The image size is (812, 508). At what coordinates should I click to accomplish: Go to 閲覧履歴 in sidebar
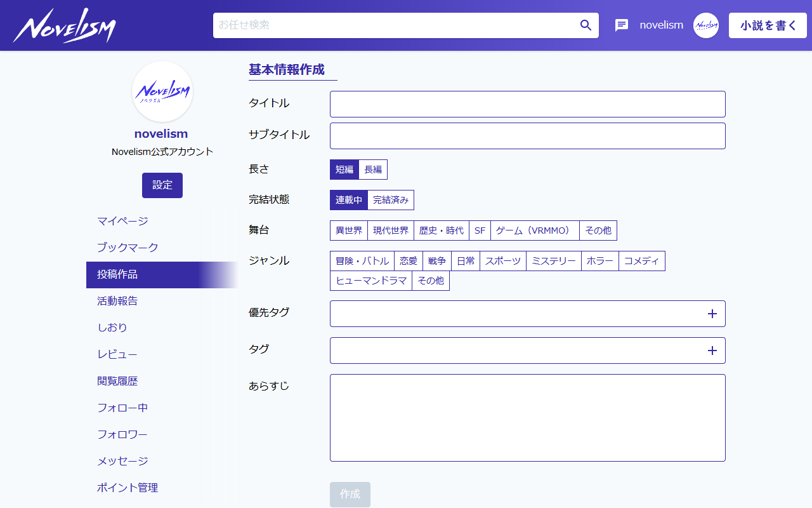coord(117,381)
